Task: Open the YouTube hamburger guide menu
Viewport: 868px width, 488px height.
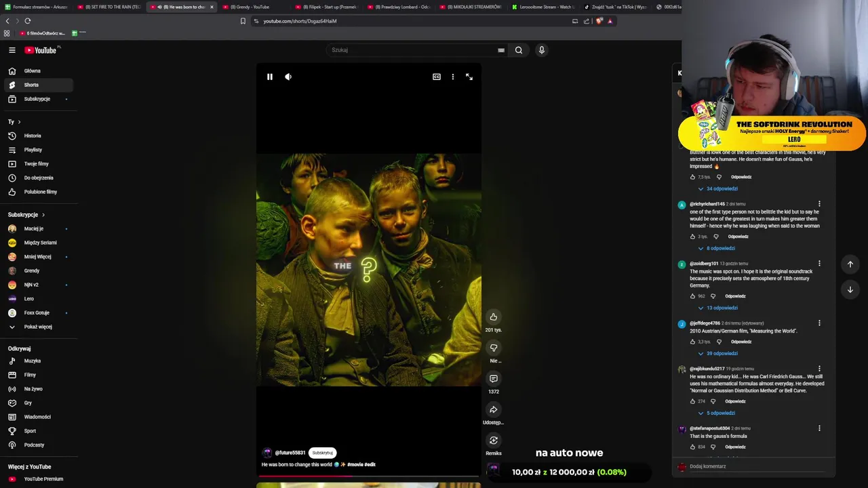Action: tap(12, 50)
